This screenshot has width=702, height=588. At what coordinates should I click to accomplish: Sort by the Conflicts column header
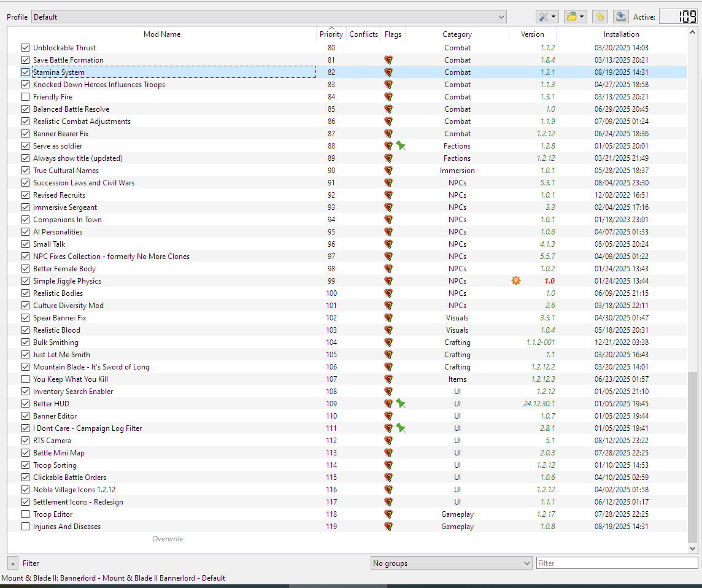(x=363, y=34)
